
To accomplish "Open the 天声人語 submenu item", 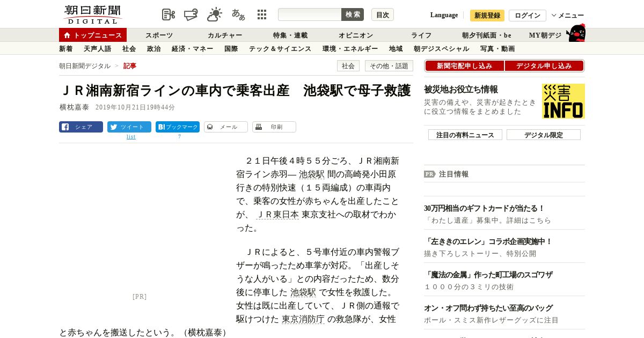I will pos(98,49).
